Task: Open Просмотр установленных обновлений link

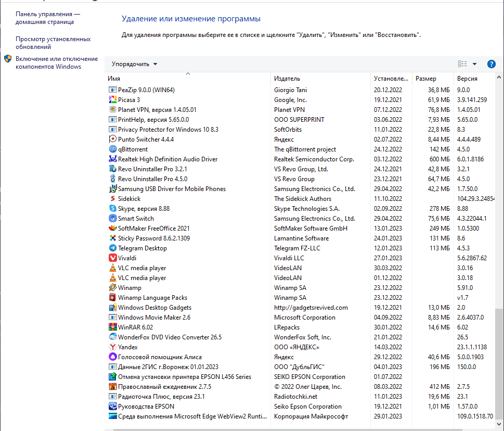Action: (53, 43)
